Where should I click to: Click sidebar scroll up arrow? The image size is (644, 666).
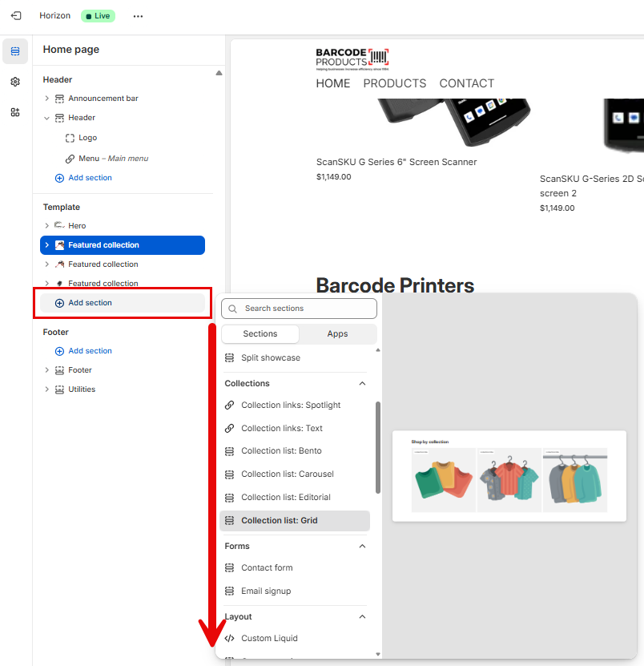coord(219,73)
